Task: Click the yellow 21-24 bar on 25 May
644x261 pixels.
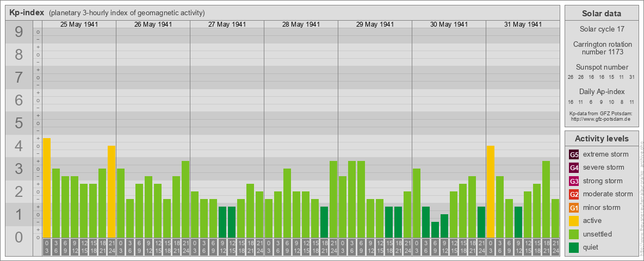Action: click(112, 191)
